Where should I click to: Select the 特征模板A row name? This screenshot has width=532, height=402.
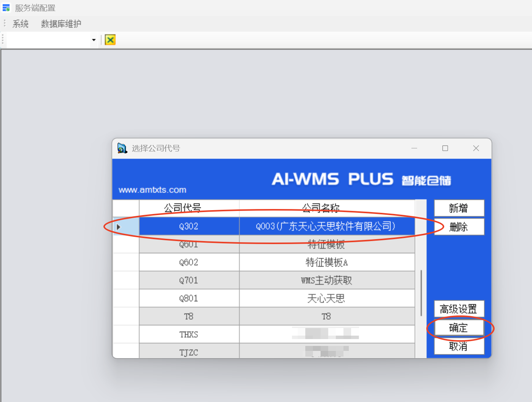[x=327, y=262]
